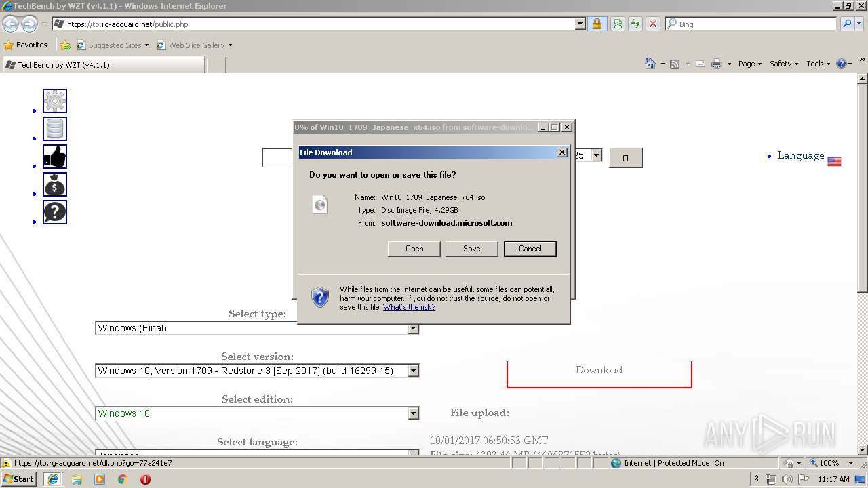Click the Stop loading icon

click(652, 24)
